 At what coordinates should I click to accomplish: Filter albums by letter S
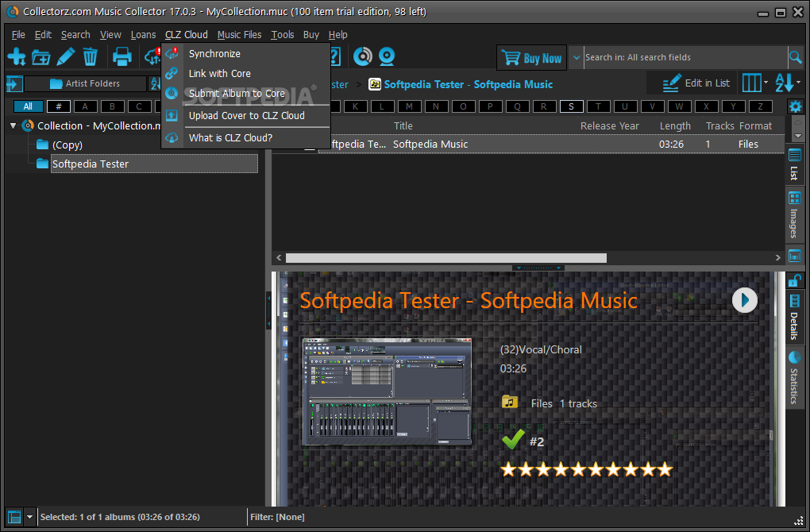[571, 106]
